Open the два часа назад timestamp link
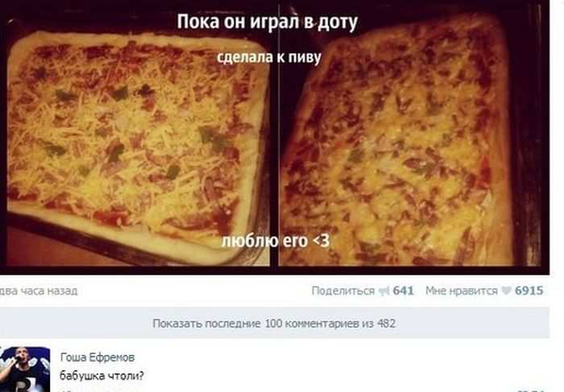Viewport: 564px width, 392px height. 38,291
